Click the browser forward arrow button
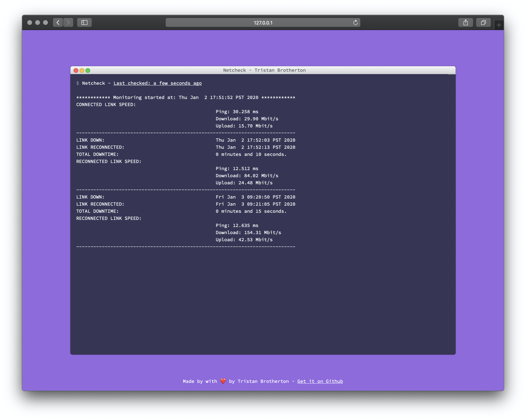This screenshot has width=526, height=420. coord(68,23)
